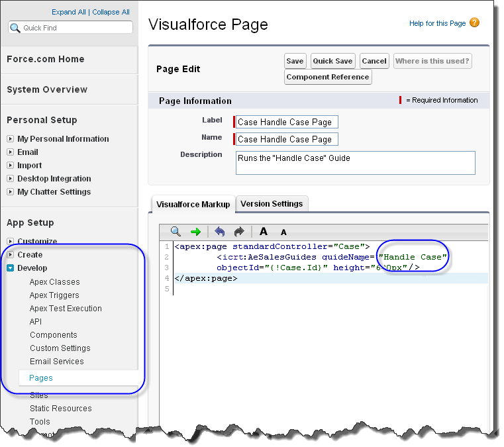Click the Expand All link
The image size is (504, 447).
pos(69,12)
